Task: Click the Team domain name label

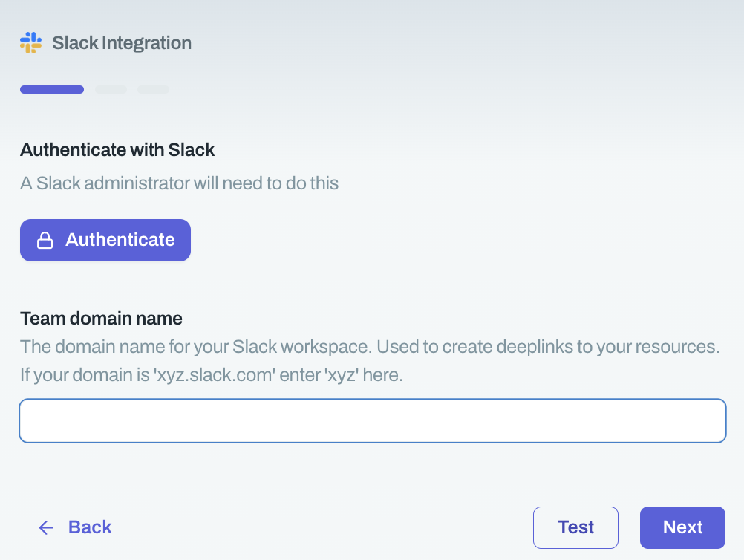Action: coord(101,319)
